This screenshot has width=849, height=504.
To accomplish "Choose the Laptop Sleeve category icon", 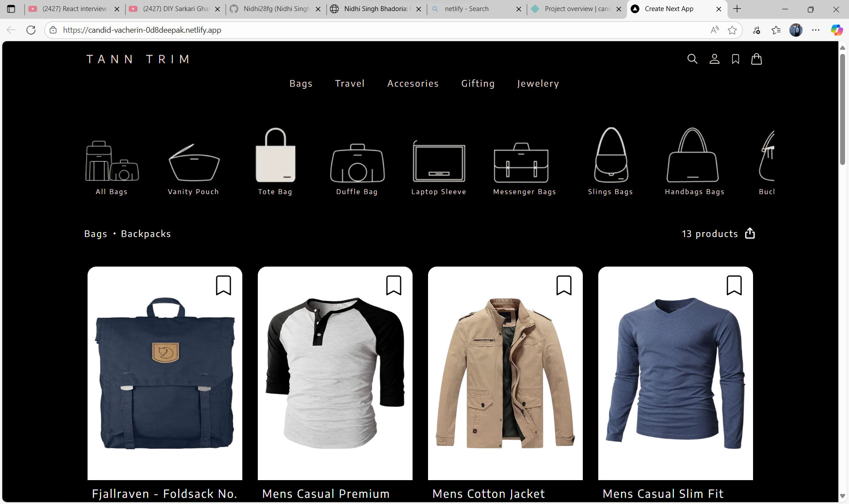I will click(x=439, y=162).
